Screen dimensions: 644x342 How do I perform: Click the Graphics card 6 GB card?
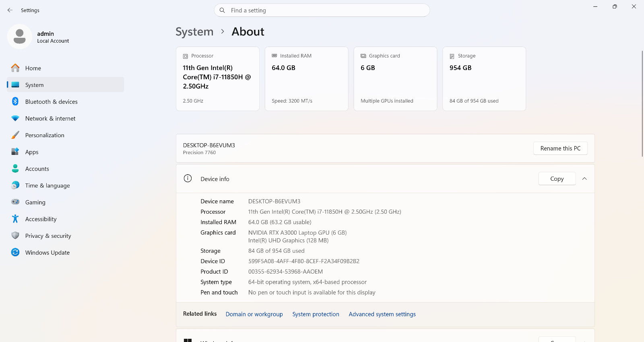point(395,79)
